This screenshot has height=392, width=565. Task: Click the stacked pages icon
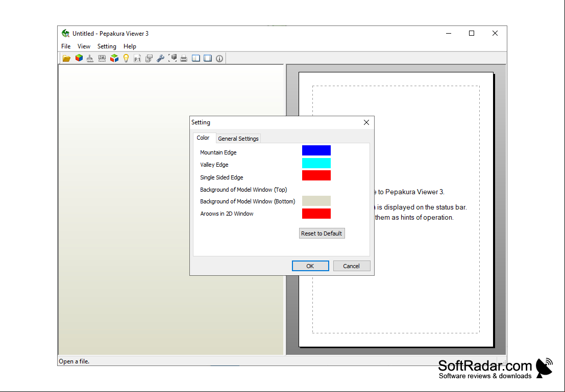click(149, 58)
